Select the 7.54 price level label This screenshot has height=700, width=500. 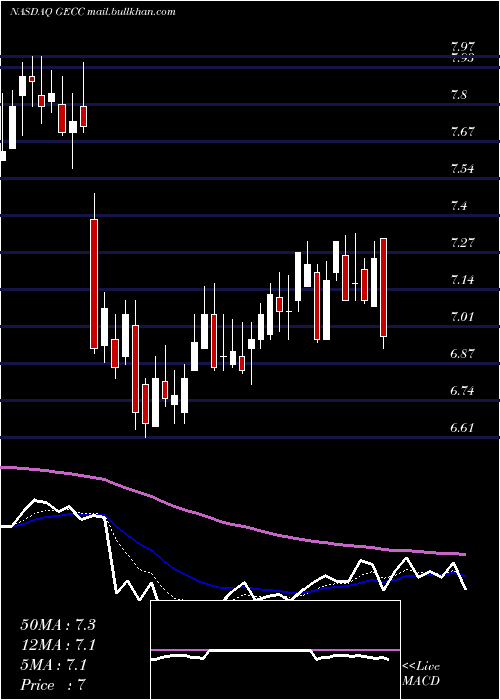coord(463,169)
